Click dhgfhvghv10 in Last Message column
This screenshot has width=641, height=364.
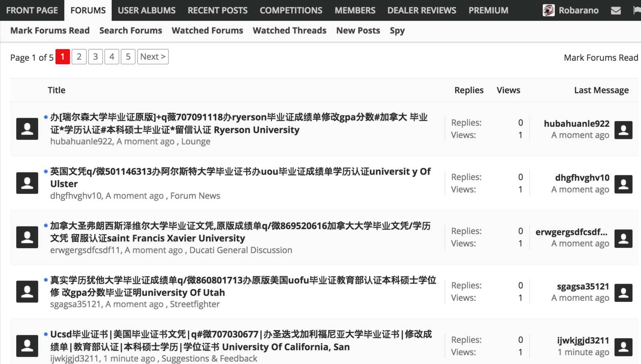point(582,178)
